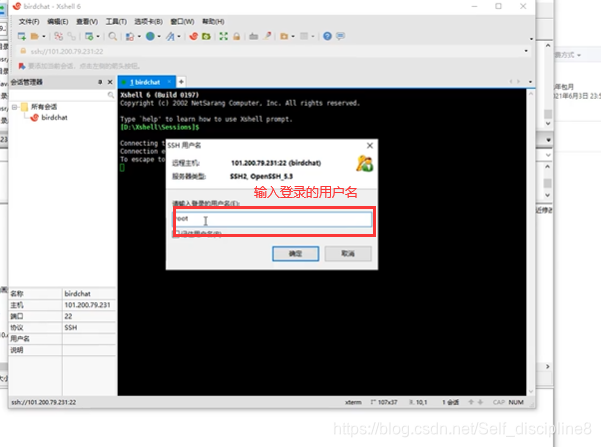This screenshot has height=447, width=601.
Task: Open the address bar history dropdown arrow
Action: click(526, 51)
